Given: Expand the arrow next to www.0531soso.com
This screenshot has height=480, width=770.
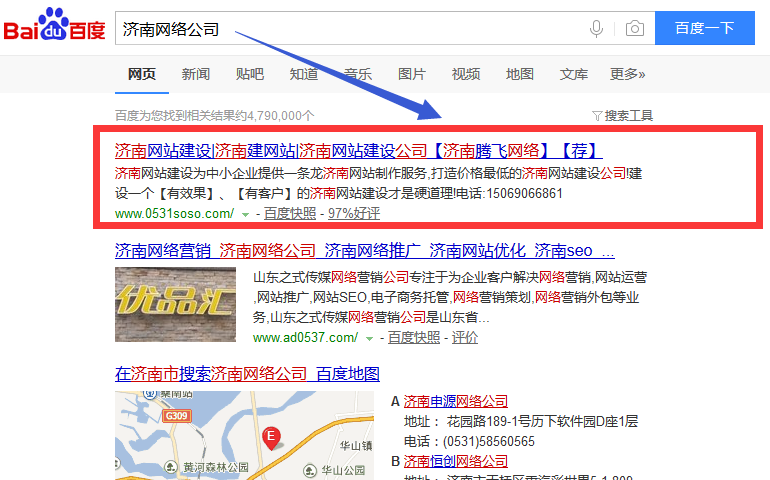Looking at the screenshot, I should [x=246, y=215].
